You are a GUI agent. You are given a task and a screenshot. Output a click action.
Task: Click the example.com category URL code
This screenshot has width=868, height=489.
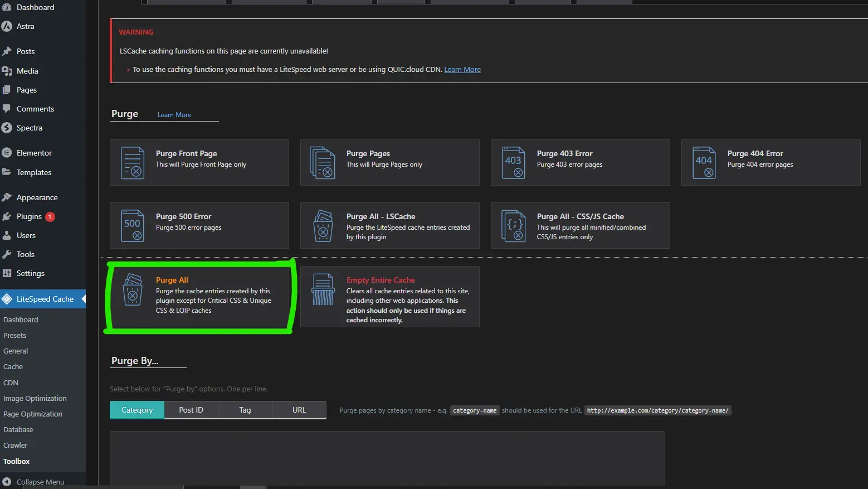(x=657, y=410)
